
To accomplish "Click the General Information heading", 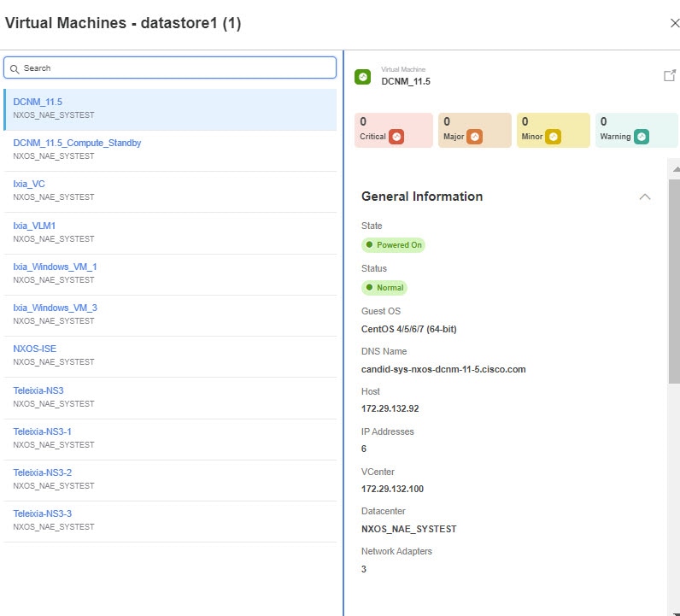I will (422, 197).
